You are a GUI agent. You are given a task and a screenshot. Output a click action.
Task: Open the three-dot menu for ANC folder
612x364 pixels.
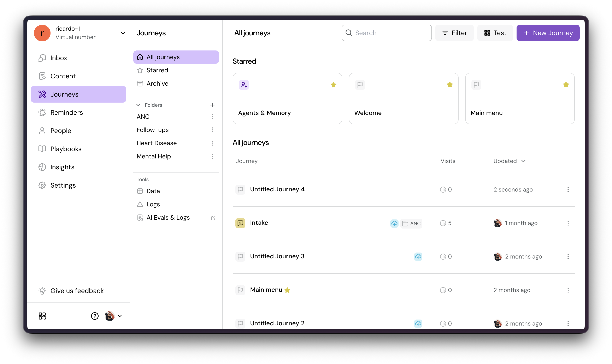pos(212,116)
